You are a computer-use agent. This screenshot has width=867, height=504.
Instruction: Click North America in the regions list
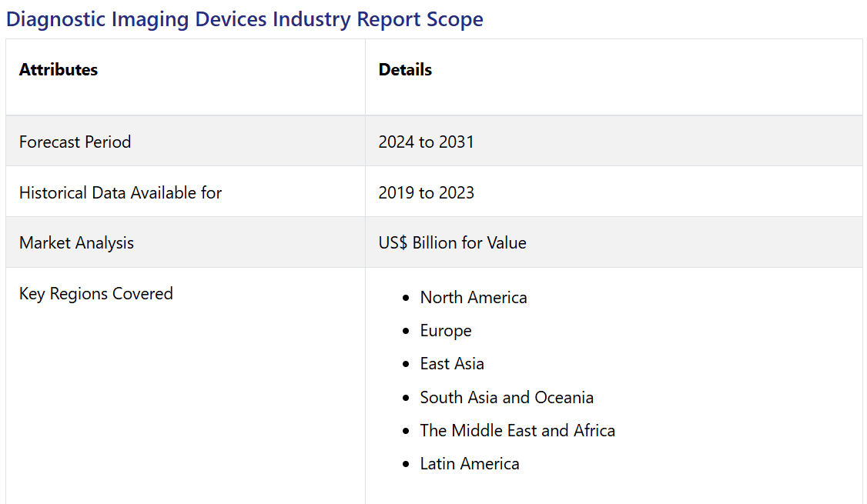tap(474, 298)
